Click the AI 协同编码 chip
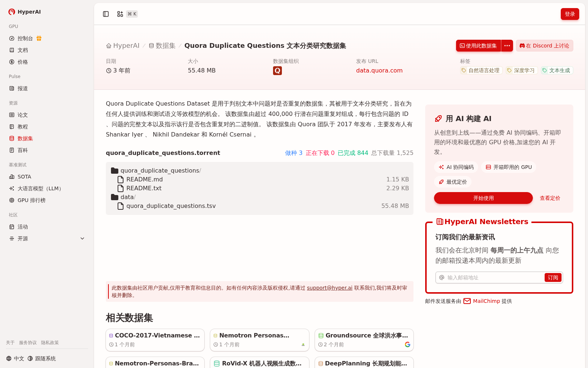Screen dimensions: 588x368 click(456, 167)
